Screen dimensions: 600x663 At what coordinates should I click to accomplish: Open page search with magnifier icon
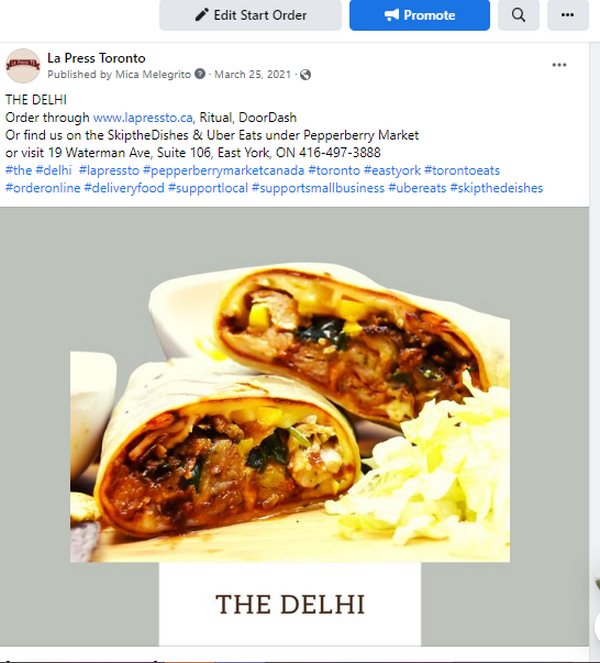tap(518, 15)
